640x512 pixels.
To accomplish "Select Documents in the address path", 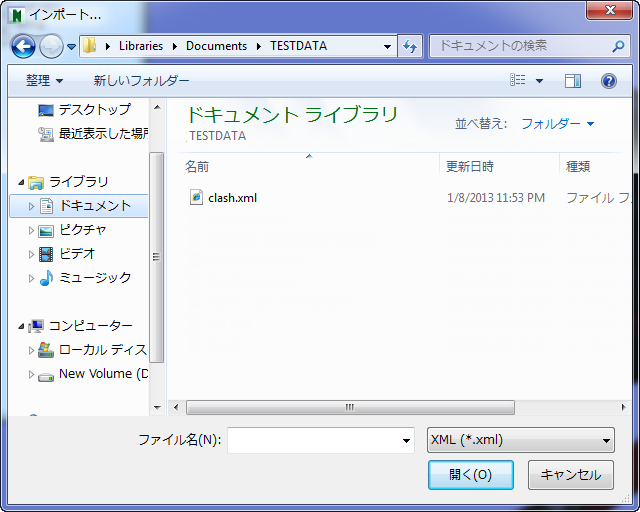I will point(216,46).
